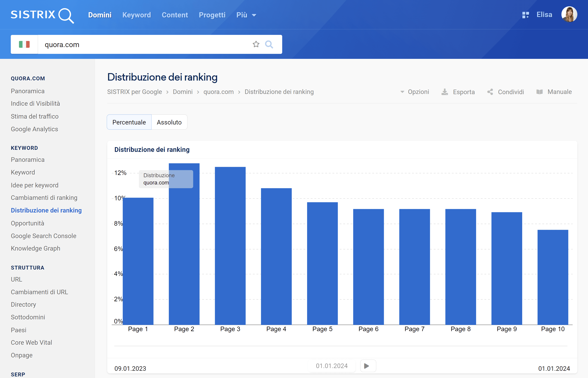Open Indice di Visibilità in sidebar
588x378 pixels.
tap(35, 104)
